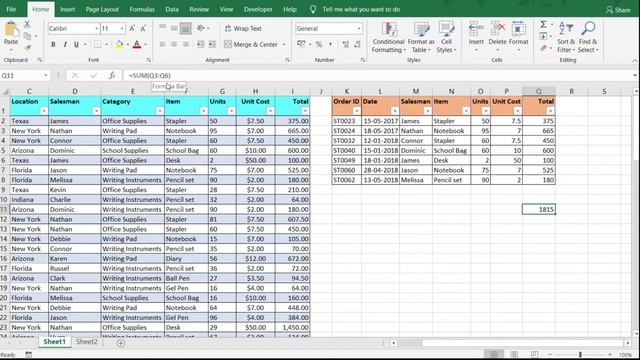Open the Category column filter dropdown
The height and width of the screenshot is (360, 640).
click(x=160, y=111)
